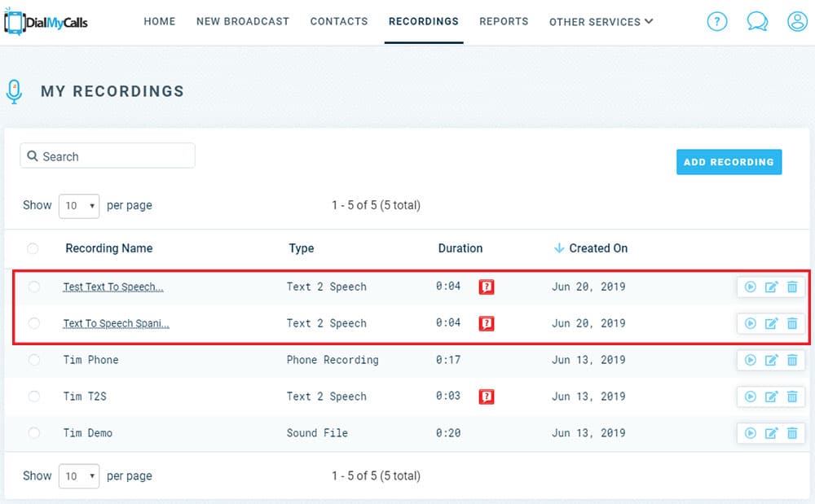Edit the Tim Phone recording

click(x=771, y=360)
